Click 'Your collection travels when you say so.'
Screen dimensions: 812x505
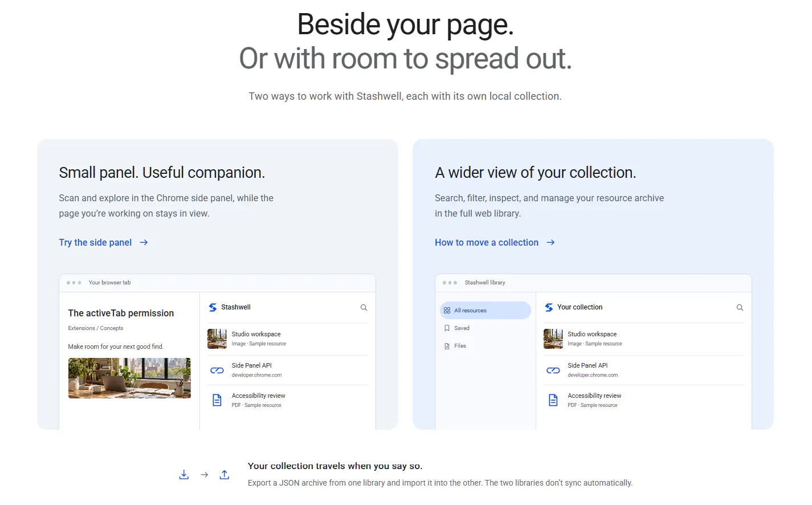(335, 466)
